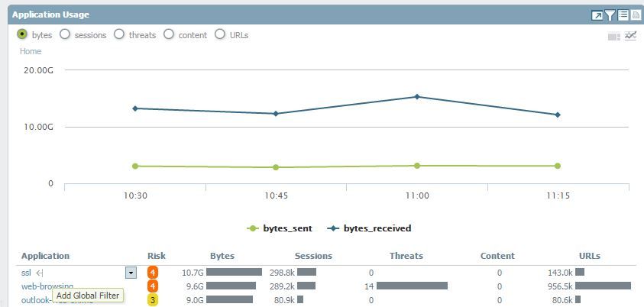Image resolution: width=644 pixels, height=307 pixels.
Task: Switch to line chart view icon
Action: (x=630, y=36)
